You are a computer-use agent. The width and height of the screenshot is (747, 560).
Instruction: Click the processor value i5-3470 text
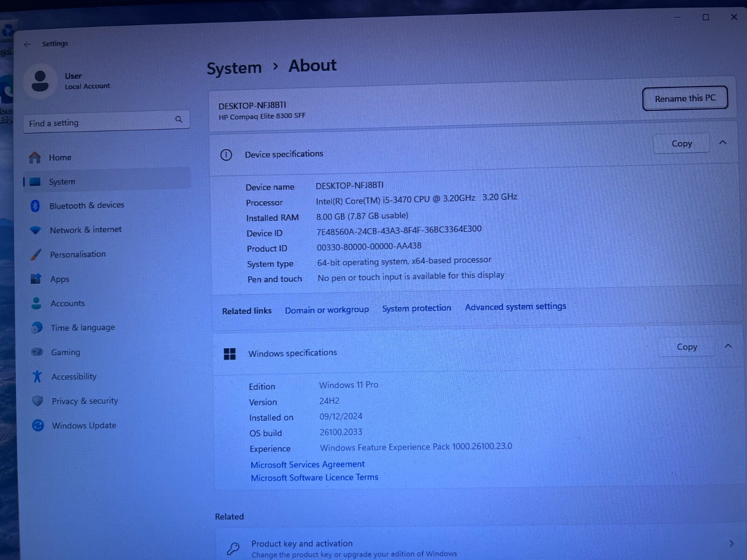416,198
